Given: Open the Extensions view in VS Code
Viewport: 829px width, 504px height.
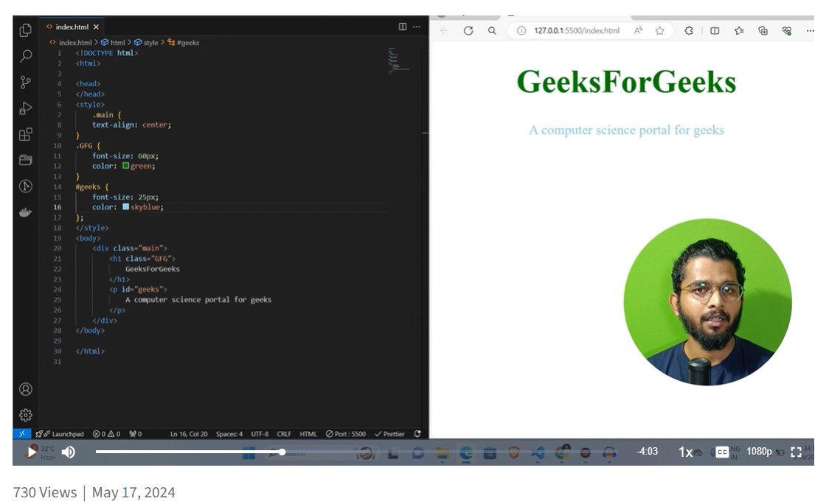Looking at the screenshot, I should point(25,134).
